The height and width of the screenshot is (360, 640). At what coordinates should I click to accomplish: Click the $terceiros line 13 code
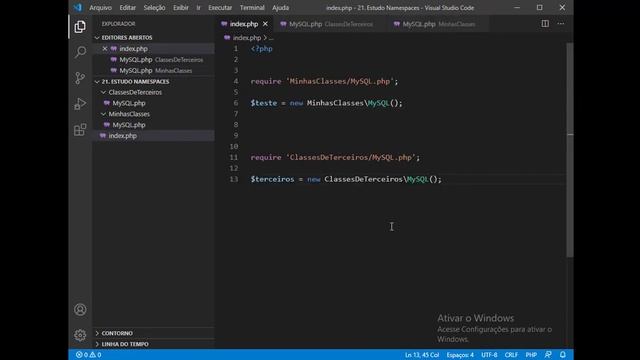click(x=346, y=179)
